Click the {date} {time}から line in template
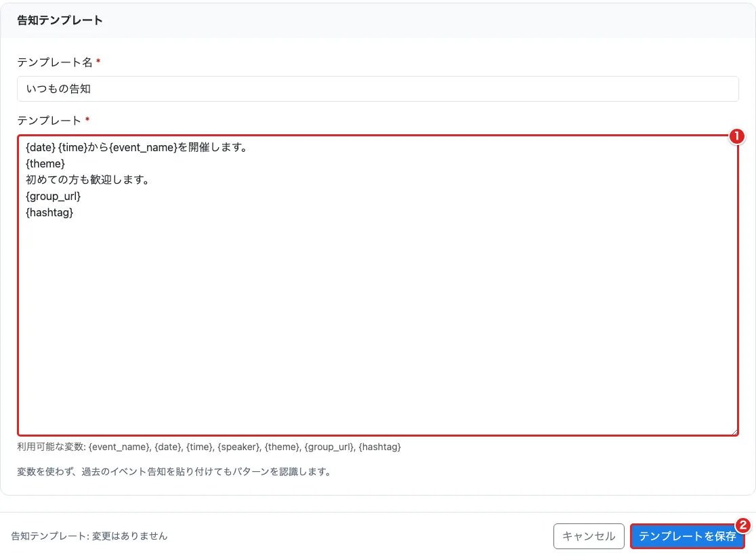This screenshot has width=756, height=560. click(x=137, y=148)
